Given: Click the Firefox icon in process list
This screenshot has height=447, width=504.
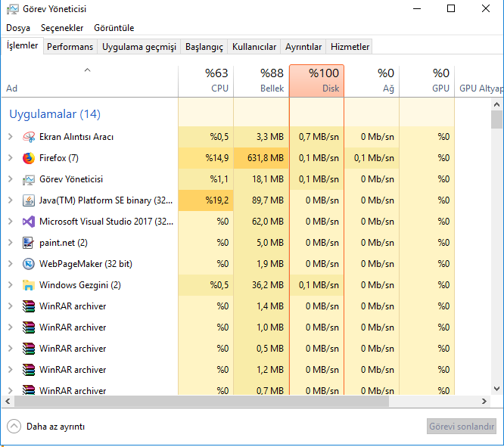Looking at the screenshot, I should (x=29, y=158).
